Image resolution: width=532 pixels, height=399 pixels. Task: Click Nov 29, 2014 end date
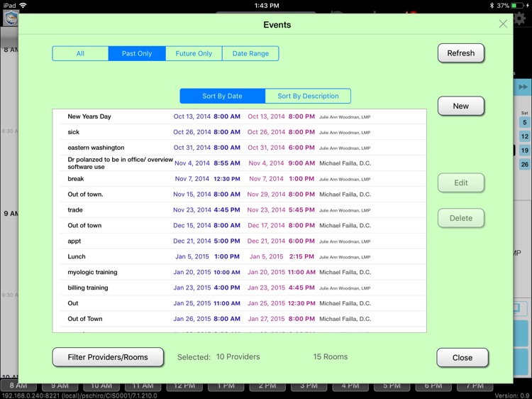[266, 195]
